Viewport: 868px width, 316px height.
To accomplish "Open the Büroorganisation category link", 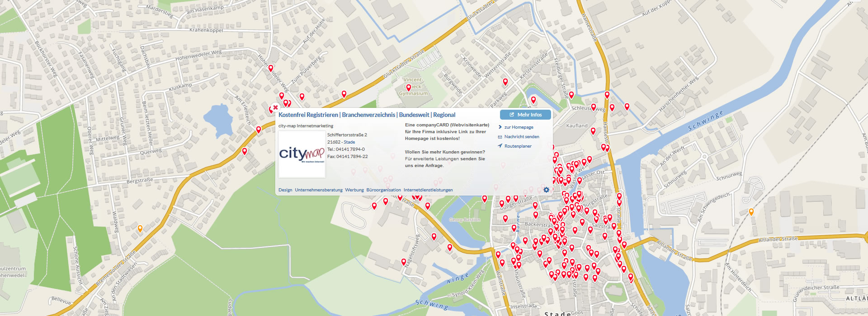I will pyautogui.click(x=383, y=190).
